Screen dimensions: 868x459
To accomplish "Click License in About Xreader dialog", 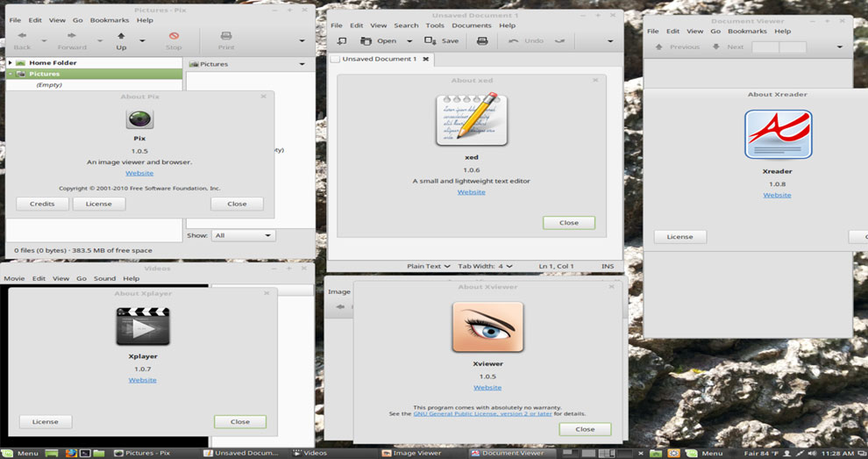I will [679, 237].
